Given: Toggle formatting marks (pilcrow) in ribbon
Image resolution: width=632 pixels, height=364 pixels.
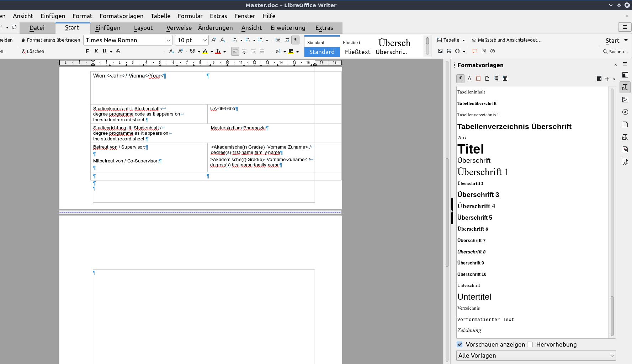Looking at the screenshot, I should pyautogui.click(x=296, y=40).
